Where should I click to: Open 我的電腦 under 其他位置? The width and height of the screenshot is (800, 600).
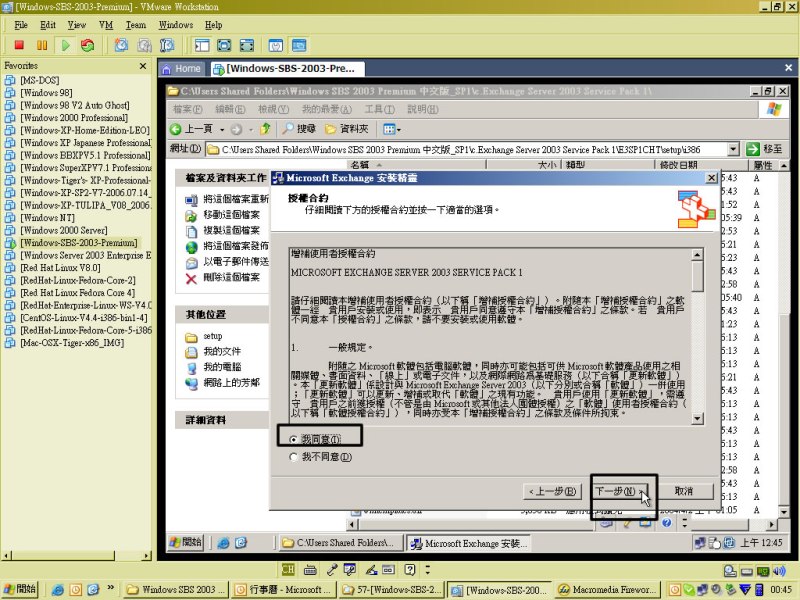222,367
